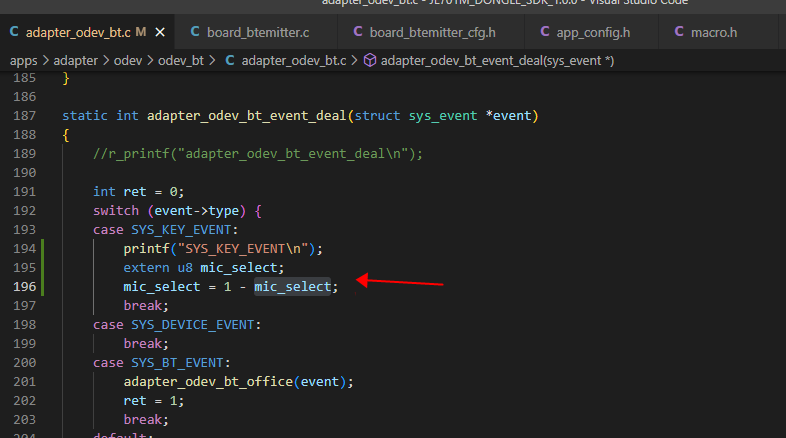786x438 pixels.
Task: Click the 'adapter' breadcrumb segment
Action: [x=76, y=61]
